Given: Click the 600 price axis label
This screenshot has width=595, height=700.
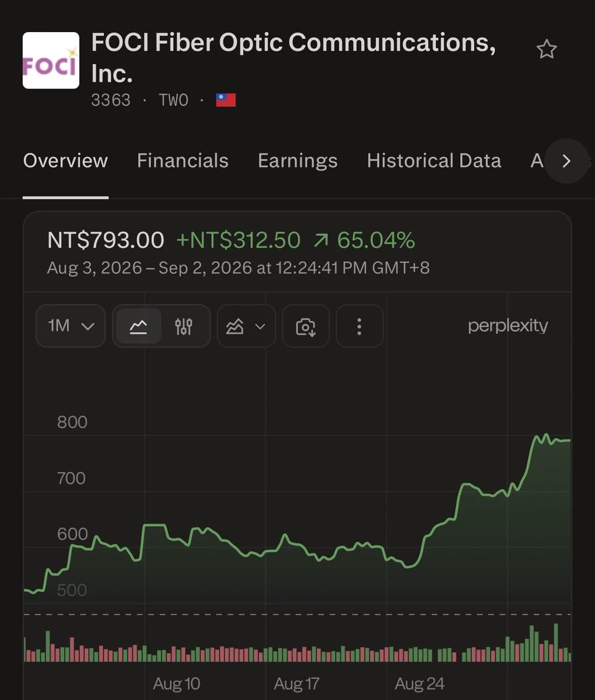Looking at the screenshot, I should [72, 534].
